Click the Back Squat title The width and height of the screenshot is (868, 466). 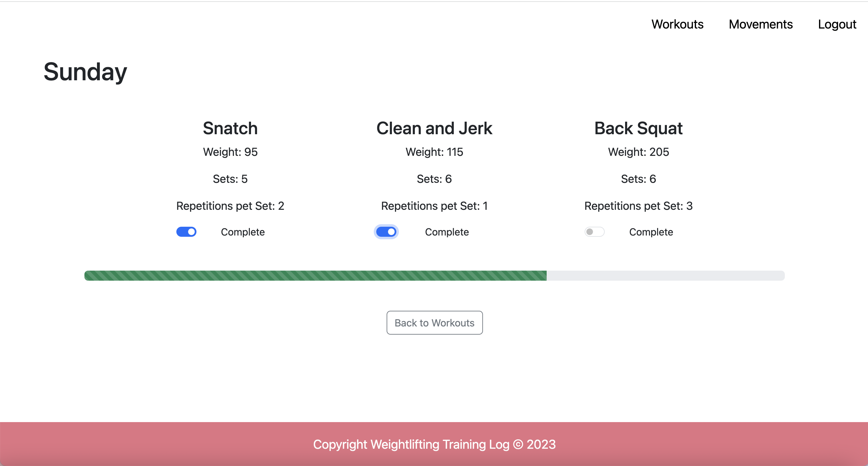(638, 128)
